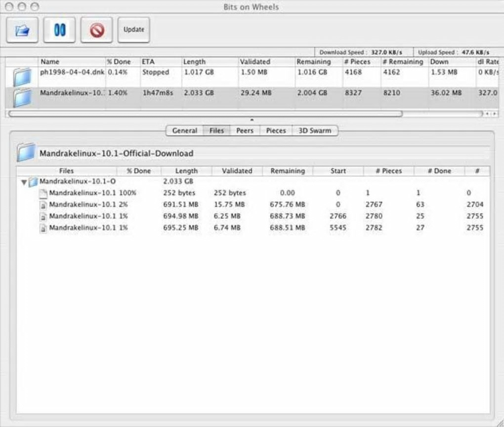Click the 1h47m8s ETA value

[158, 92]
